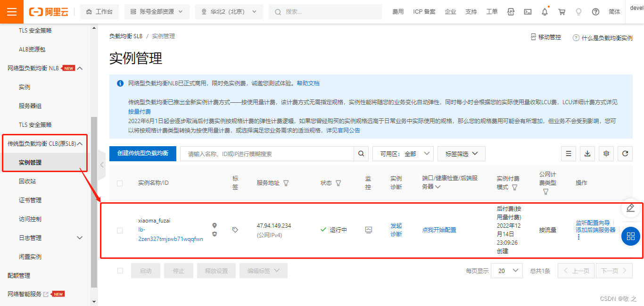The image size is (644, 306).
Task: Open the hamburger navigation menu
Action: click(12, 12)
